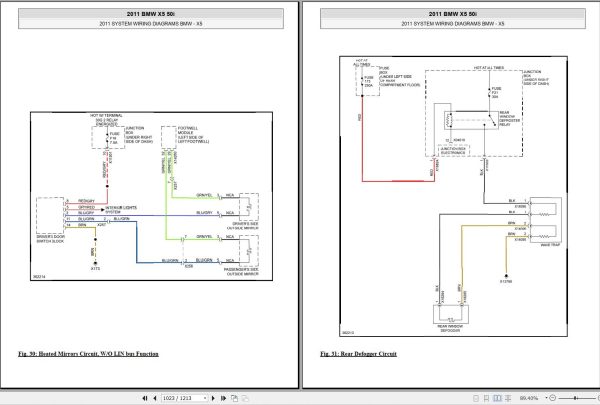Click the right page 2011 BMW X5 50i header
Viewport: 600px width, 405px height.
(453, 14)
